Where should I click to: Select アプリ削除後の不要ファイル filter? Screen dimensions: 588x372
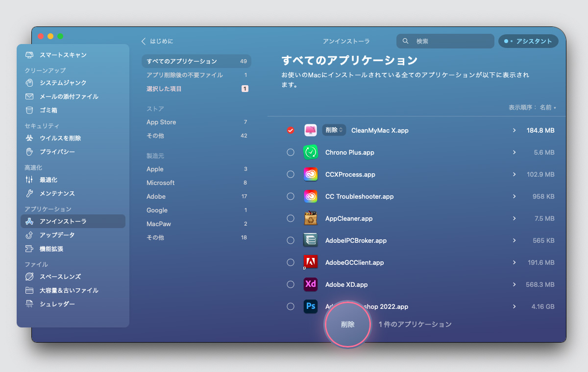(196, 75)
